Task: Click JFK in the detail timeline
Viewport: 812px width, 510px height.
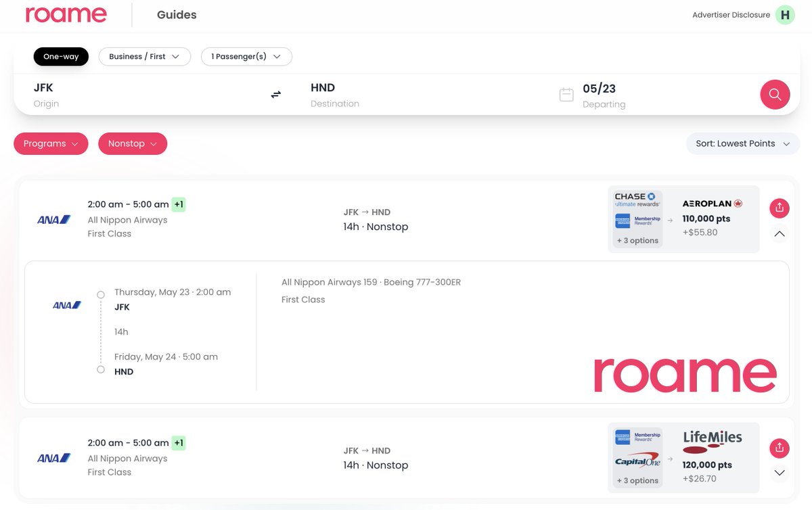Action: pyautogui.click(x=122, y=307)
